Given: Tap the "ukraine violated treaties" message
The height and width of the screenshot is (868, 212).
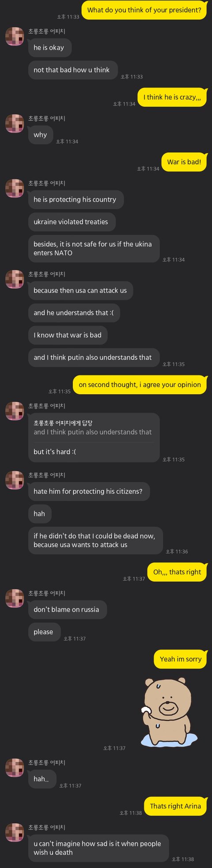Looking at the screenshot, I should click(72, 222).
